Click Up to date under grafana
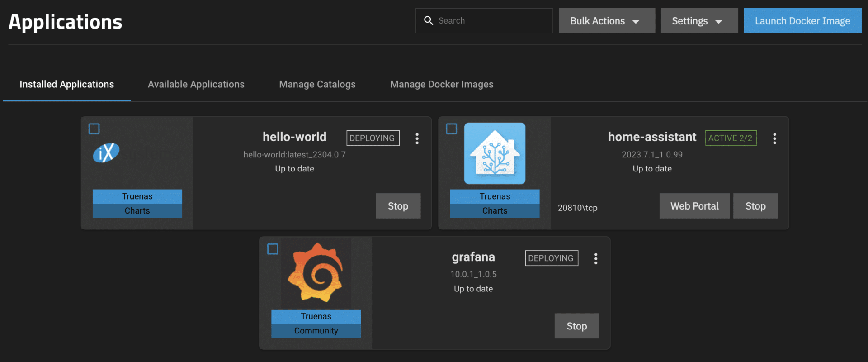 pos(473,289)
